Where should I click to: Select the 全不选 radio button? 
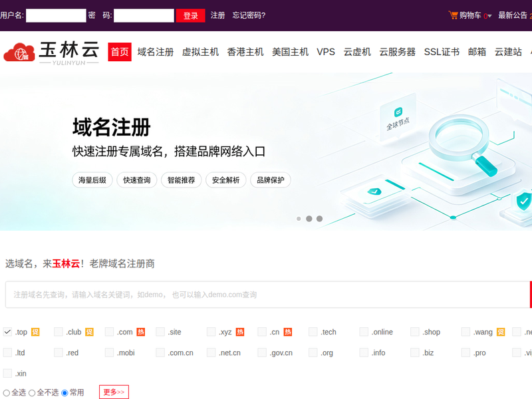32,393
